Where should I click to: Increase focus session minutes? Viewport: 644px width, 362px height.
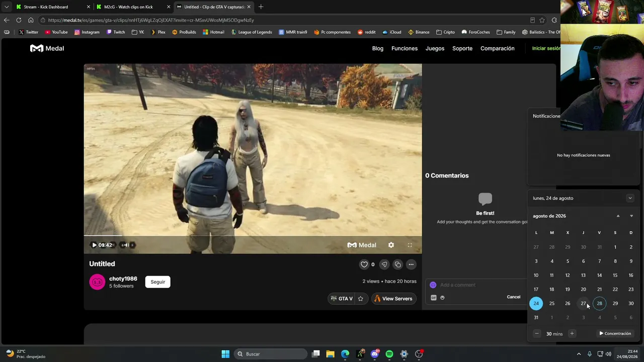[572, 333]
